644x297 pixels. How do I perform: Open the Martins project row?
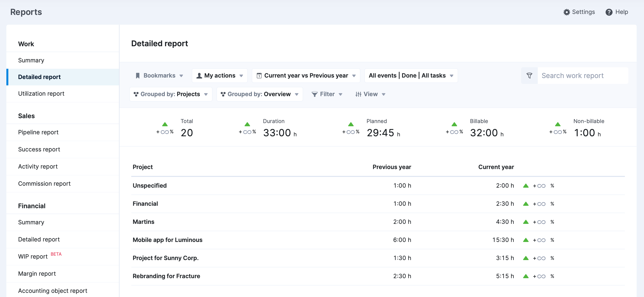click(378, 222)
